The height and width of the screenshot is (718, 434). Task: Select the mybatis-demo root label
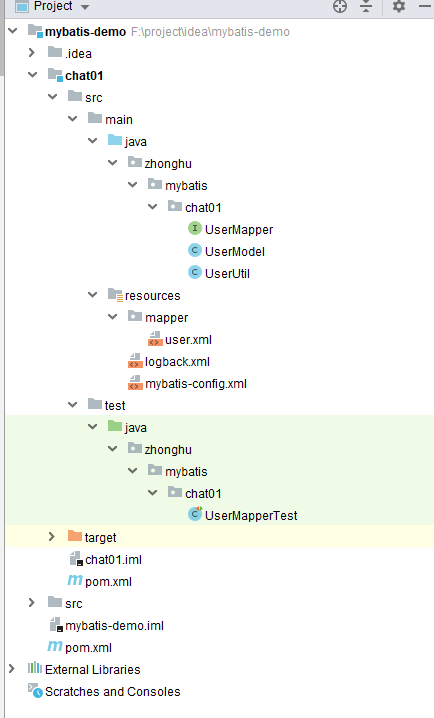point(85,32)
